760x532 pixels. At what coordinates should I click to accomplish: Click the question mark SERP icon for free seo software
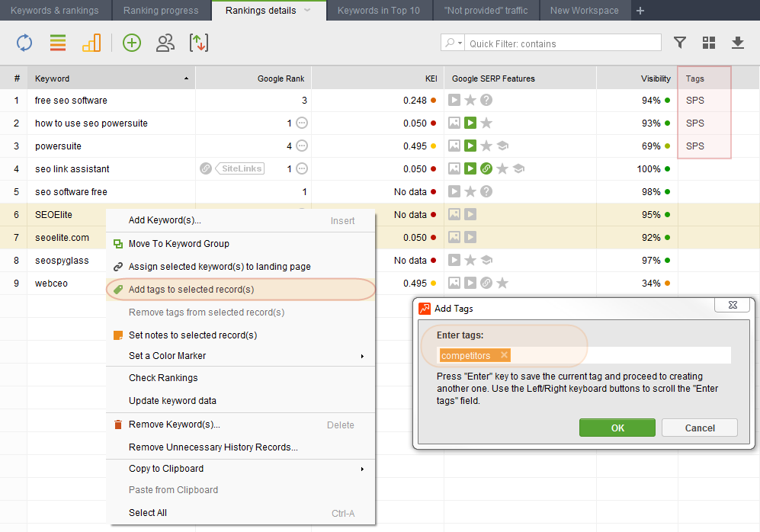(x=486, y=101)
